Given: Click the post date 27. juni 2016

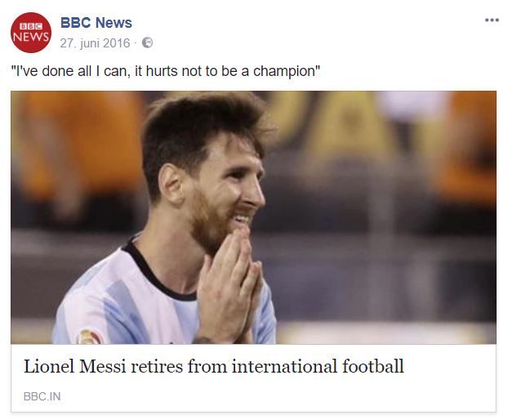Looking at the screenshot, I should tap(95, 43).
